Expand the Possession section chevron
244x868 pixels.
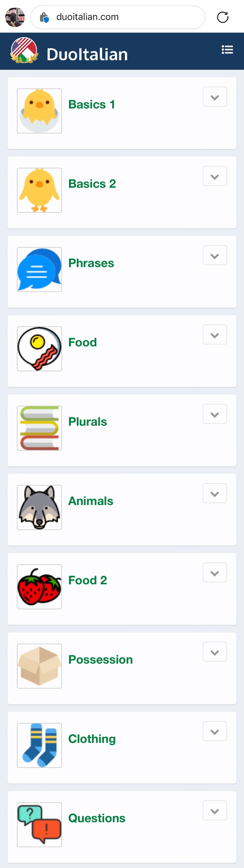pyautogui.click(x=215, y=652)
